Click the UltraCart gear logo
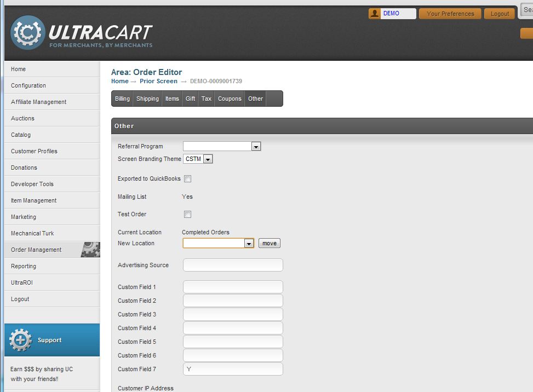 [27, 33]
